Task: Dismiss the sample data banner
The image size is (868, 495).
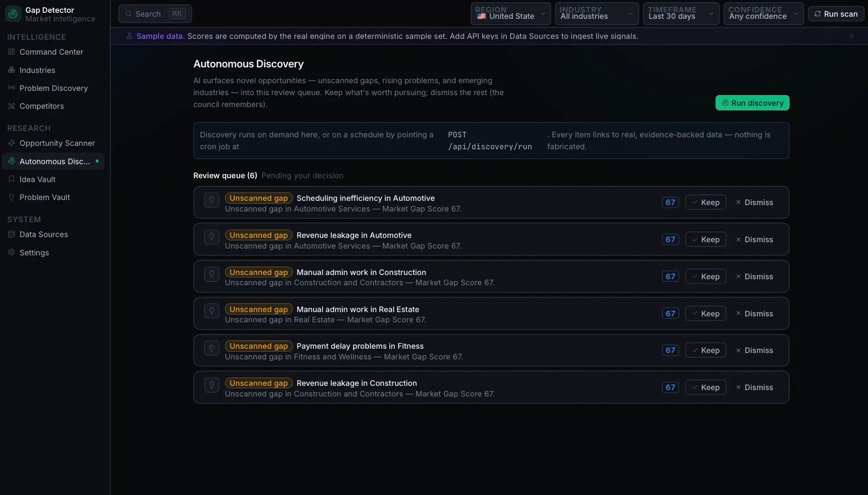Action: pos(852,36)
